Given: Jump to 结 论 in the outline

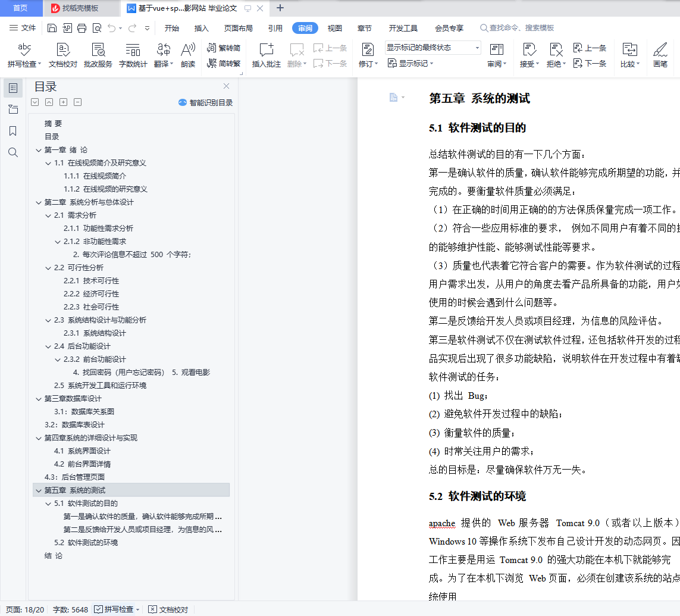Looking at the screenshot, I should 54,556.
